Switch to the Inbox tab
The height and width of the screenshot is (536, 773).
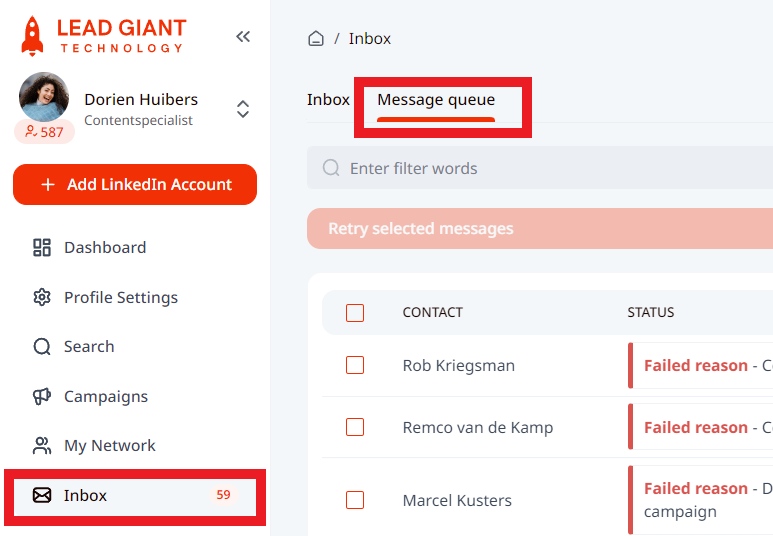pyautogui.click(x=328, y=100)
